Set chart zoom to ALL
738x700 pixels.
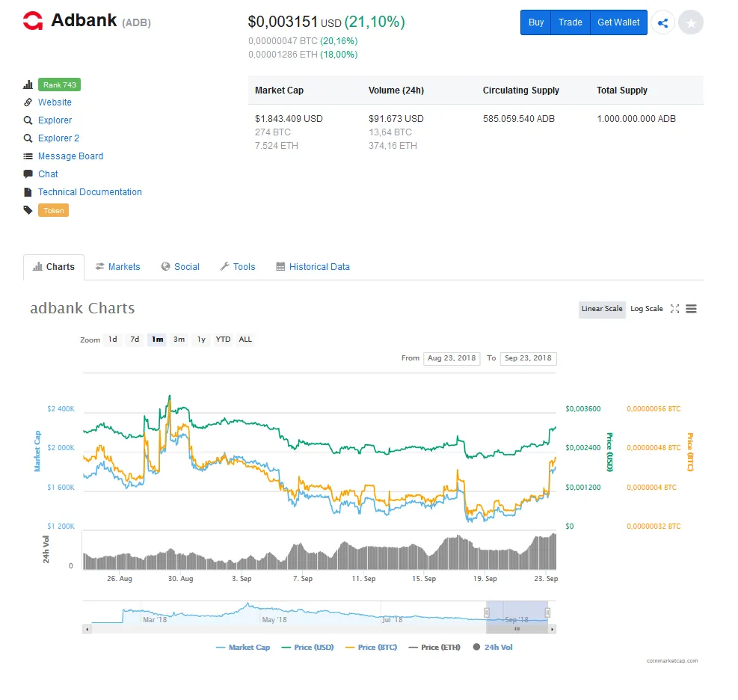tap(245, 340)
